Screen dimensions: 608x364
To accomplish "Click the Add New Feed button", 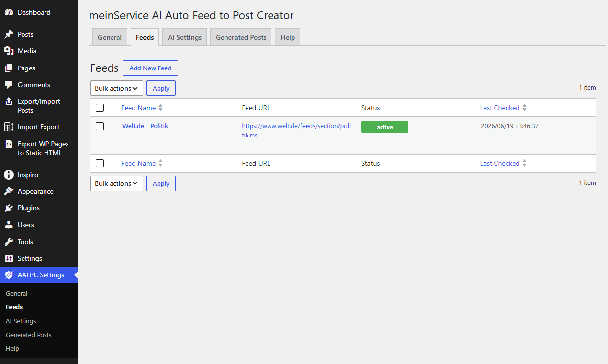I will (x=150, y=68).
